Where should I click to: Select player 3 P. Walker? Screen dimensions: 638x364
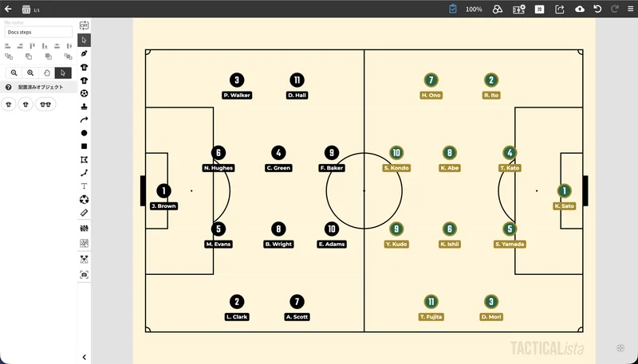coord(237,80)
